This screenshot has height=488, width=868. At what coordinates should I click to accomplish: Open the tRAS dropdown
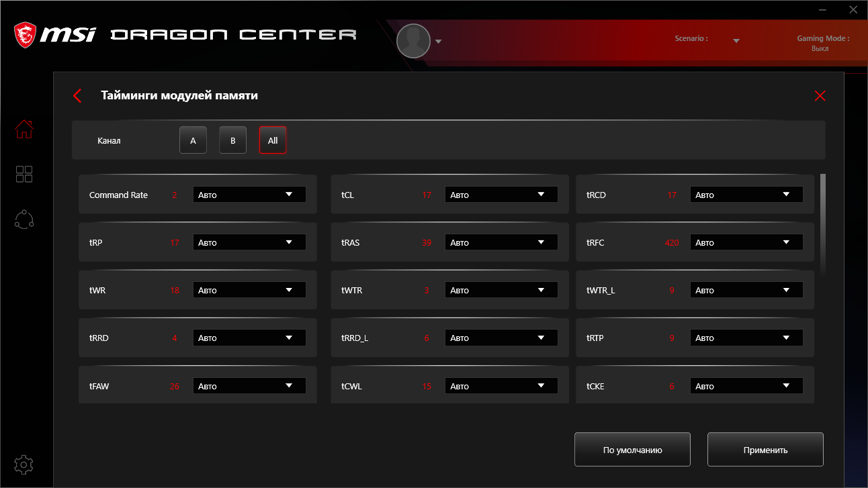point(501,242)
